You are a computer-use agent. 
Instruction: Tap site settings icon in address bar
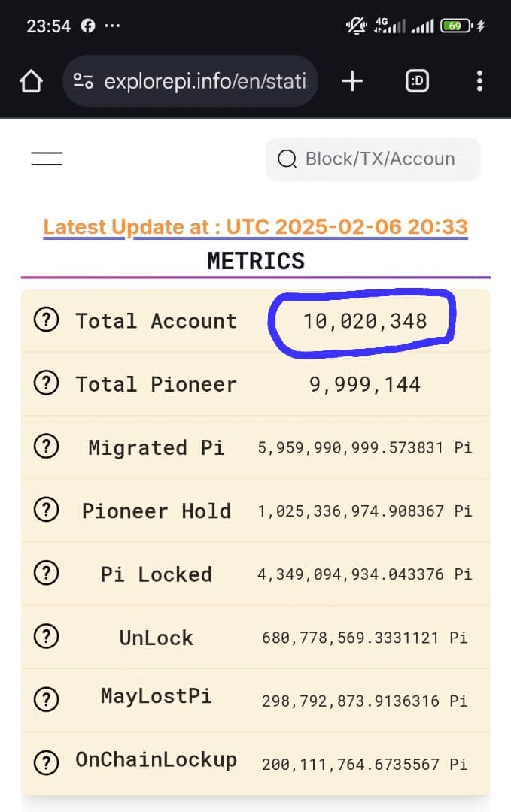pyautogui.click(x=83, y=81)
